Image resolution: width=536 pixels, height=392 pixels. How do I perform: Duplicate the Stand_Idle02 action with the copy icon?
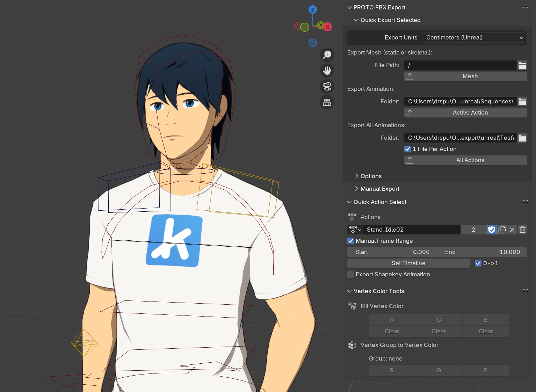click(x=502, y=230)
